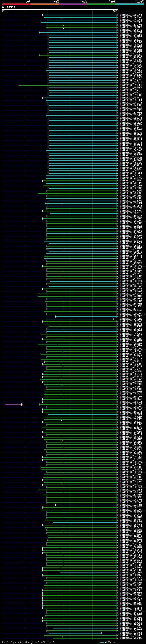
Task: Click the red 20% identity legend segment
Action: click(16, 4)
